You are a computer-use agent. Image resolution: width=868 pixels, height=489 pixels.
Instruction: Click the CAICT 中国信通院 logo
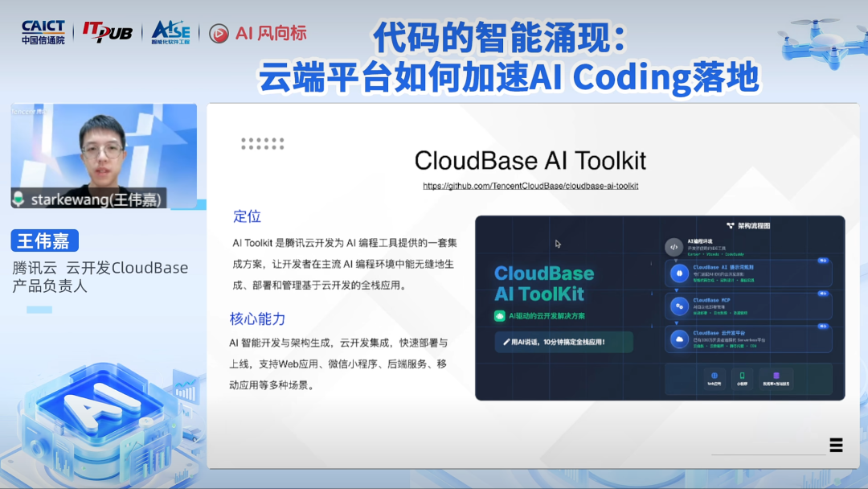pos(43,33)
